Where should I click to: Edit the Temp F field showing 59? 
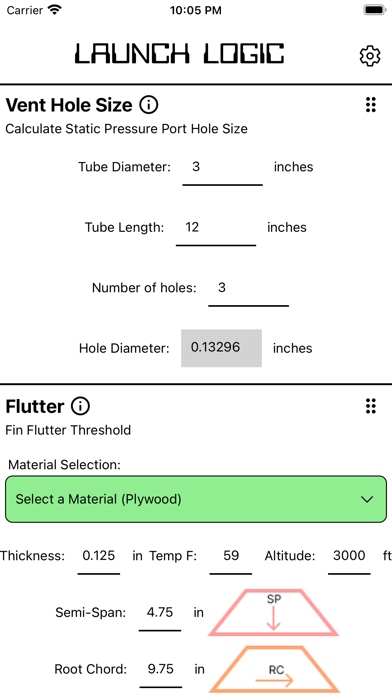231,557
